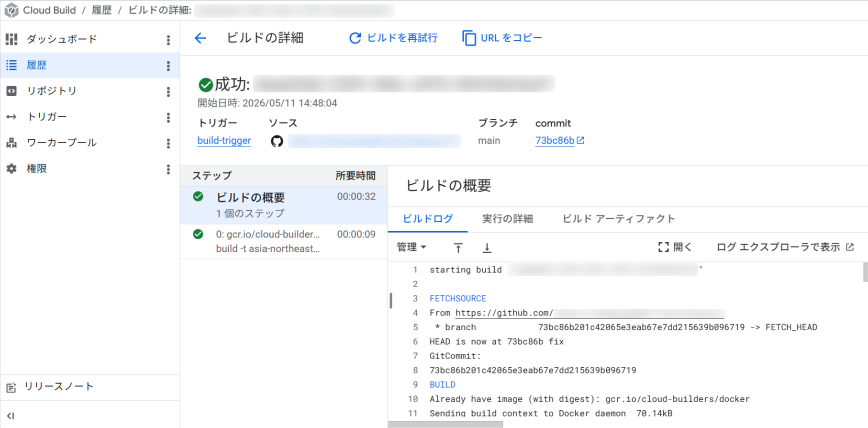This screenshot has height=428, width=868.
Task: Select the 履歴 sidebar item
Action: pos(90,65)
